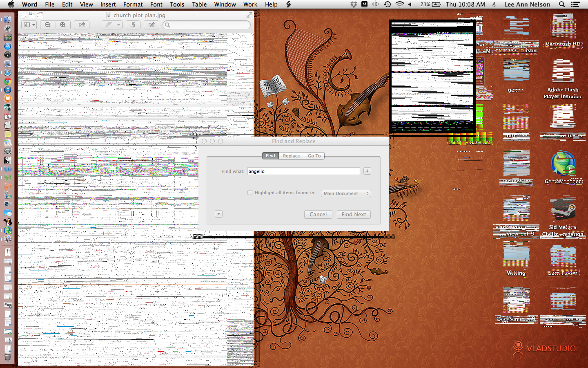Click the Share button in Preview toolbar
This screenshot has width=588, height=368.
[x=82, y=25]
